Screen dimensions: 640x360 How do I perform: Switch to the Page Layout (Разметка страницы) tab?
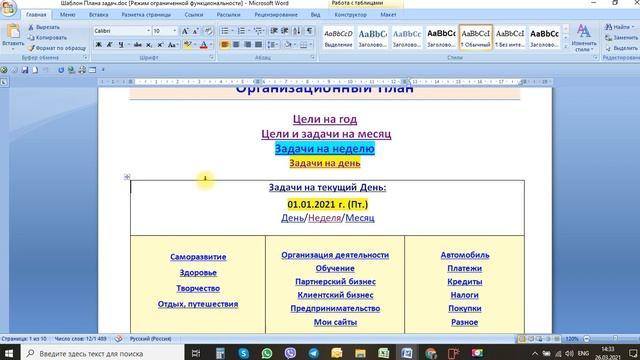point(146,15)
